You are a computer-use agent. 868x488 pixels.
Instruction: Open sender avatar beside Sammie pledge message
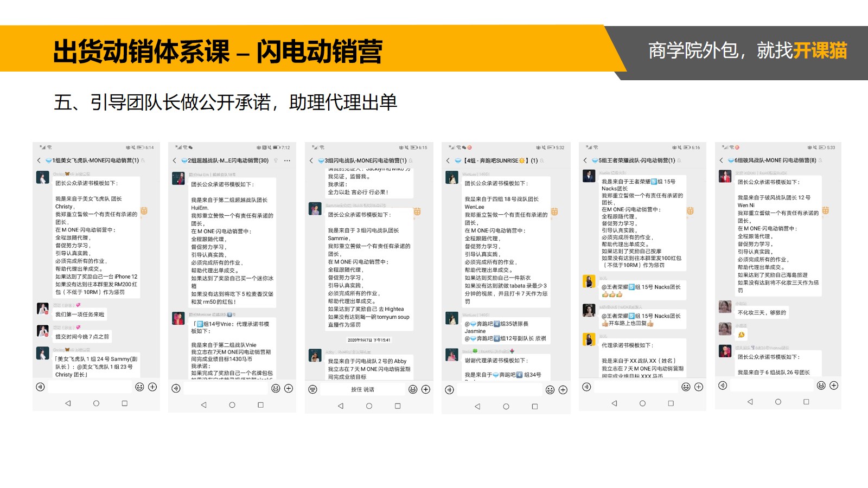coord(315,209)
